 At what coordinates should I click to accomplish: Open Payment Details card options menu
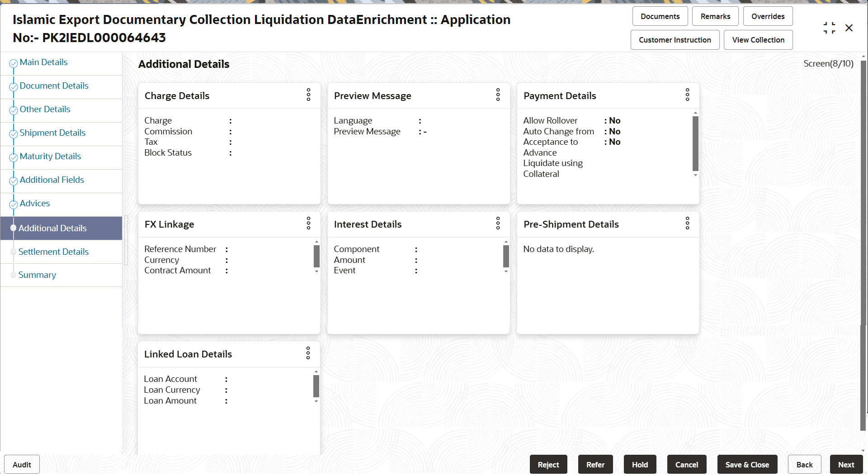point(687,95)
